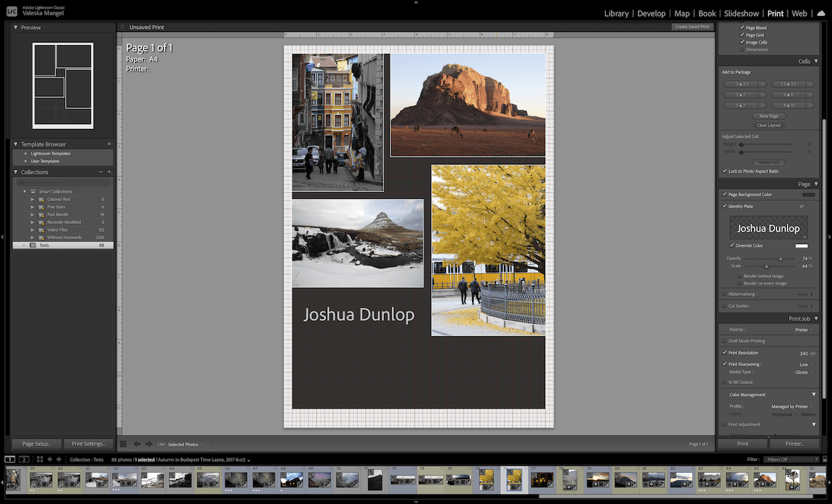The width and height of the screenshot is (832, 504).
Task: Select a yellow autumn photo thumbnail in the filmstrip
Action: tap(514, 480)
